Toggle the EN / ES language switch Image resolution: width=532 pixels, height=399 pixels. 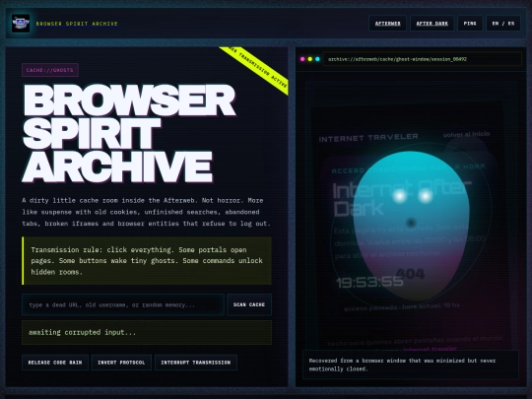(x=503, y=24)
